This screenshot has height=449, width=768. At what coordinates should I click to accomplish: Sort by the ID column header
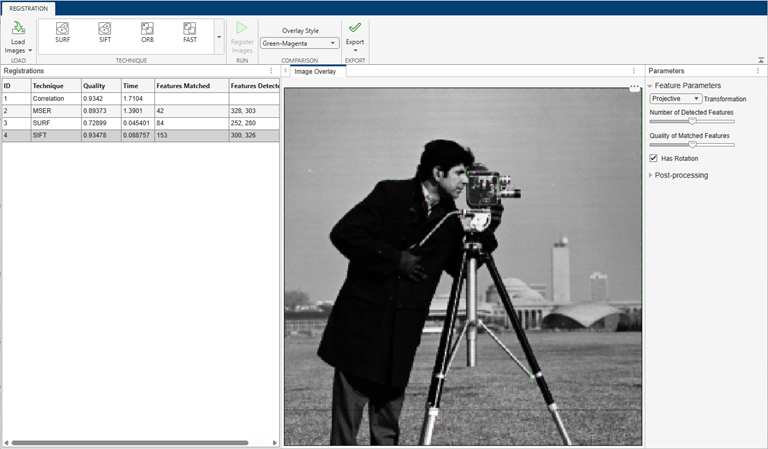click(x=16, y=86)
